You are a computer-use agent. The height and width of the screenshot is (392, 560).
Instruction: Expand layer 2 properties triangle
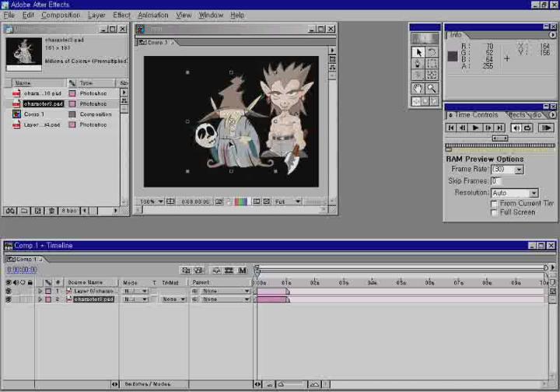[40, 299]
